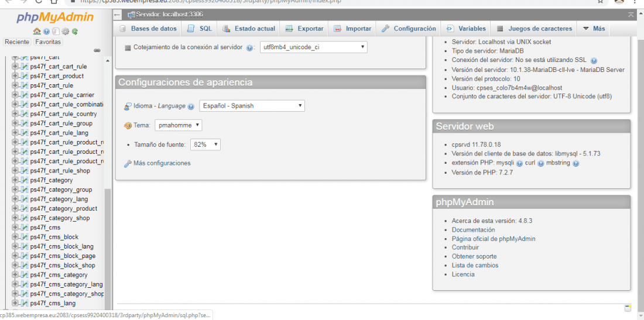Click help icon after mysqli extension
This screenshot has width=644, height=320.
pyautogui.click(x=519, y=163)
